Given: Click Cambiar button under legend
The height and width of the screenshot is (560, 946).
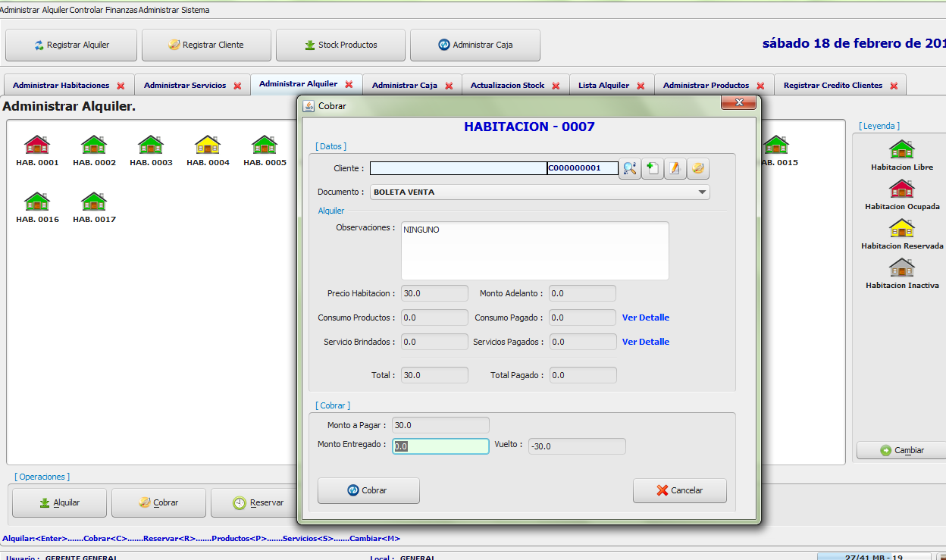Looking at the screenshot, I should pos(901,450).
